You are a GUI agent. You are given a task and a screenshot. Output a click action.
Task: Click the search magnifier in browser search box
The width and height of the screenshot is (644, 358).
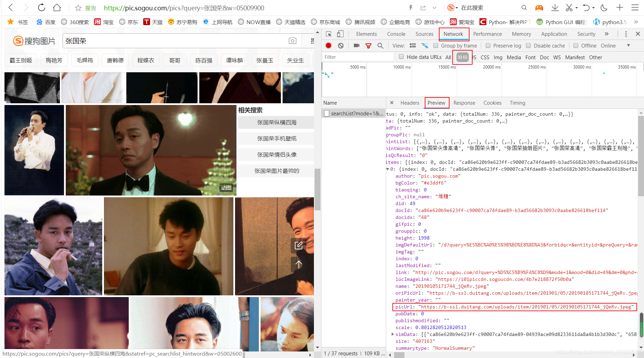point(524,8)
